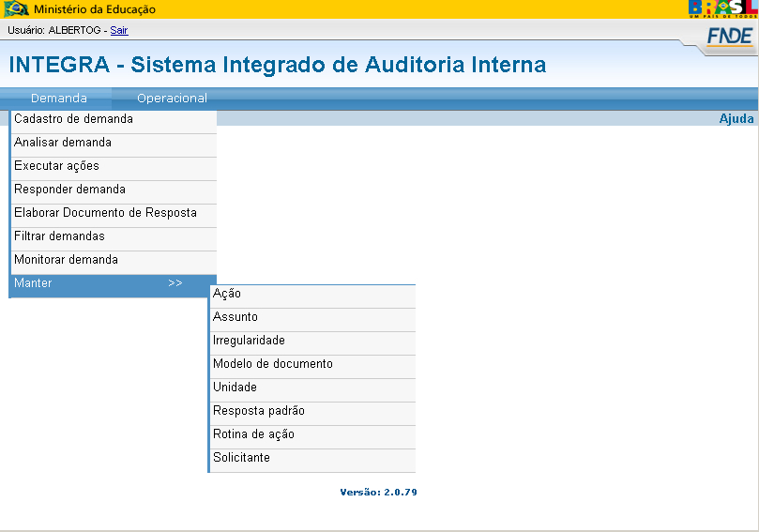Open the Ajuda help link
759x532 pixels.
coord(736,118)
